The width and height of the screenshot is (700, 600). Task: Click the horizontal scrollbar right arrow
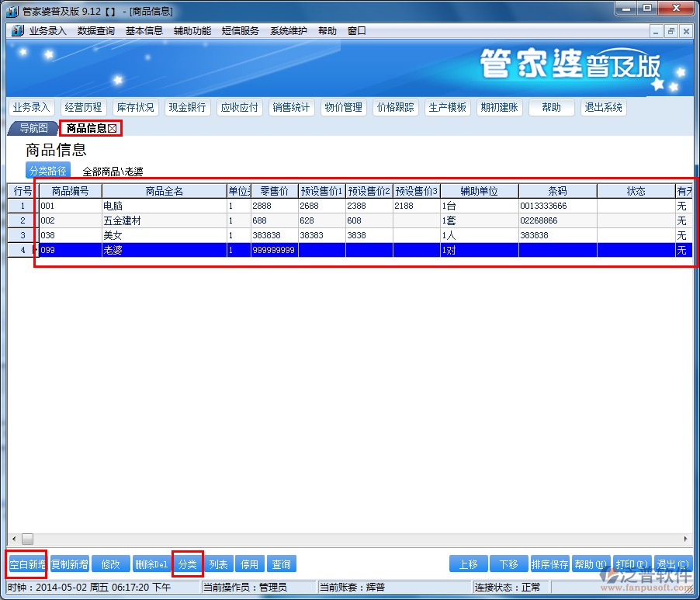point(686,539)
